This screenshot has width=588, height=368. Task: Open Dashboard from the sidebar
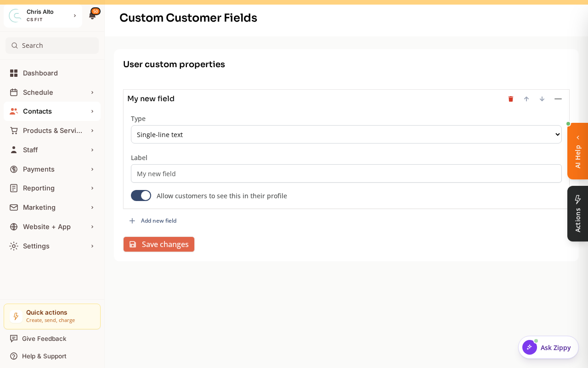52,73
